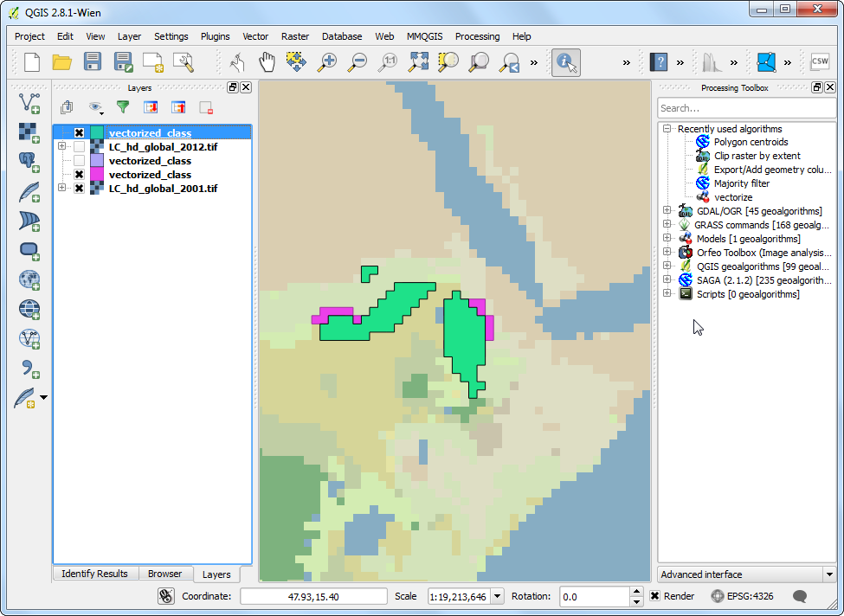
Task: Open the Save Project As tool
Action: coord(123,62)
